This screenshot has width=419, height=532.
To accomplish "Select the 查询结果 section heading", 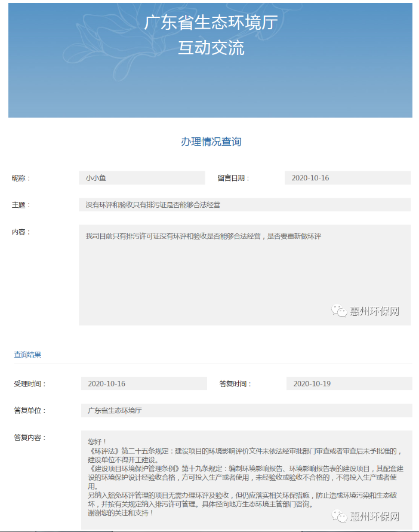I will [27, 355].
